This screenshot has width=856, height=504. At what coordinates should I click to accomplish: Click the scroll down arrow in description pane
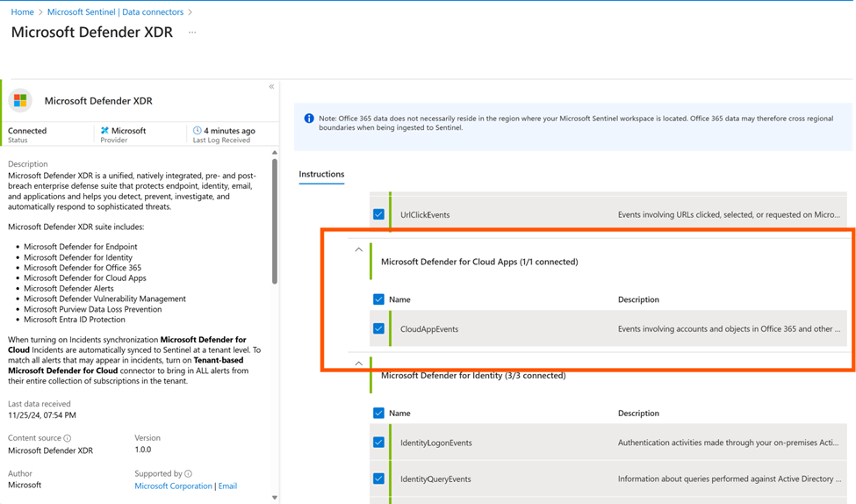[x=275, y=498]
